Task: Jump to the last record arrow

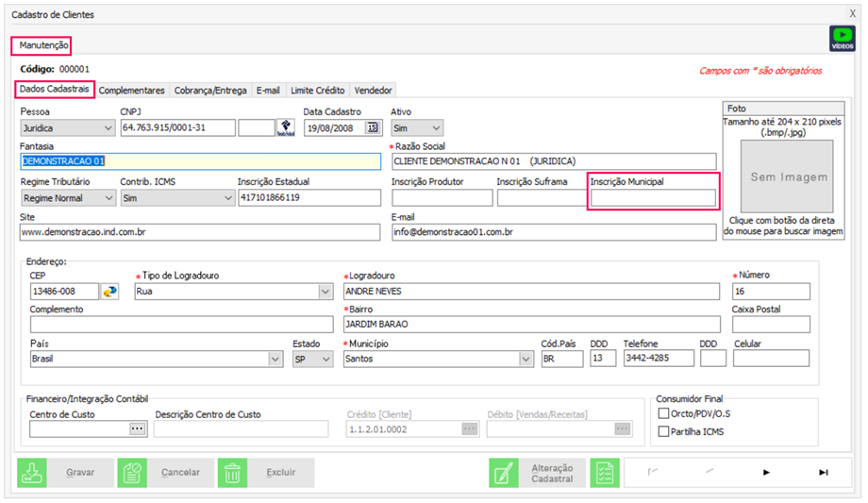Action: (x=823, y=472)
